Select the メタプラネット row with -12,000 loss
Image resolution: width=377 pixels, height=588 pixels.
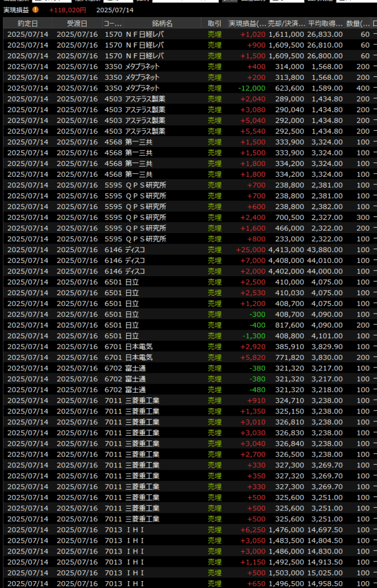point(172,88)
